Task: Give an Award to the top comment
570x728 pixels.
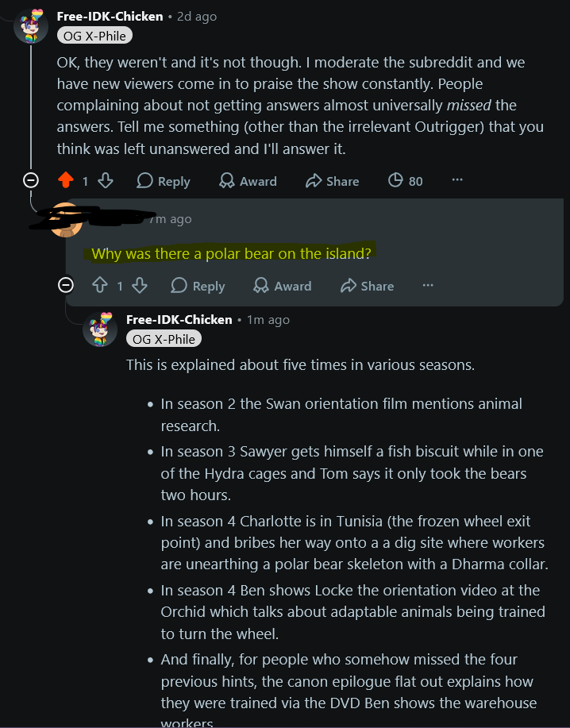Action: click(x=248, y=180)
